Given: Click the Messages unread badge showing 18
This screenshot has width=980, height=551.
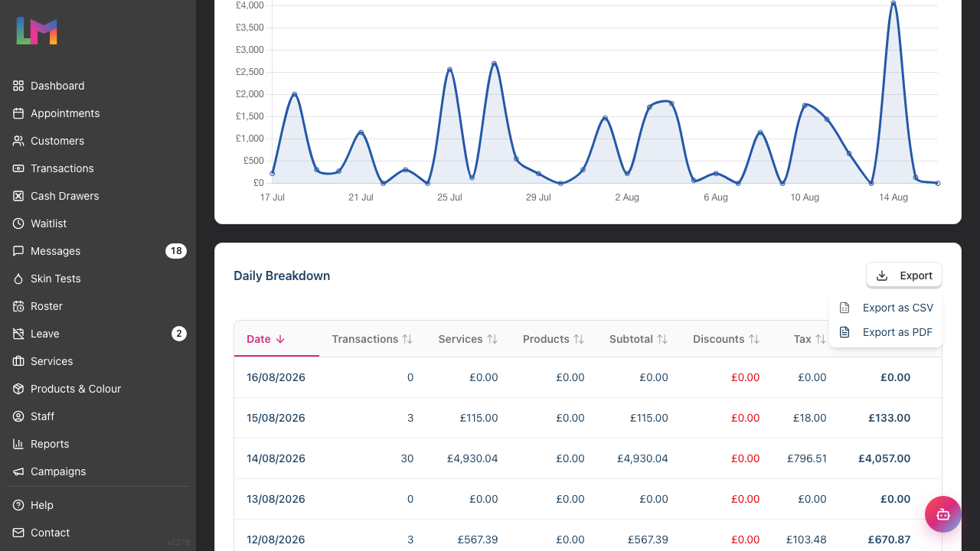Looking at the screenshot, I should tap(176, 251).
